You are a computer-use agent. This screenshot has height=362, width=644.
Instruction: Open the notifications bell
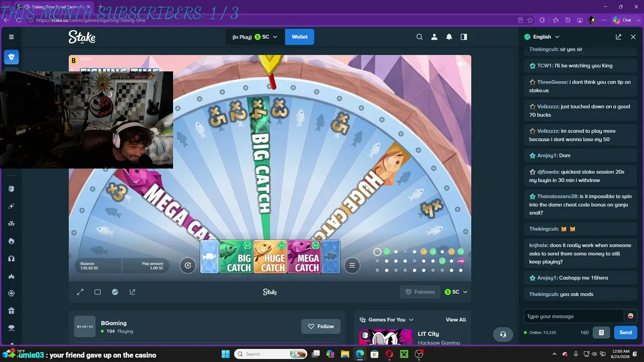[449, 37]
